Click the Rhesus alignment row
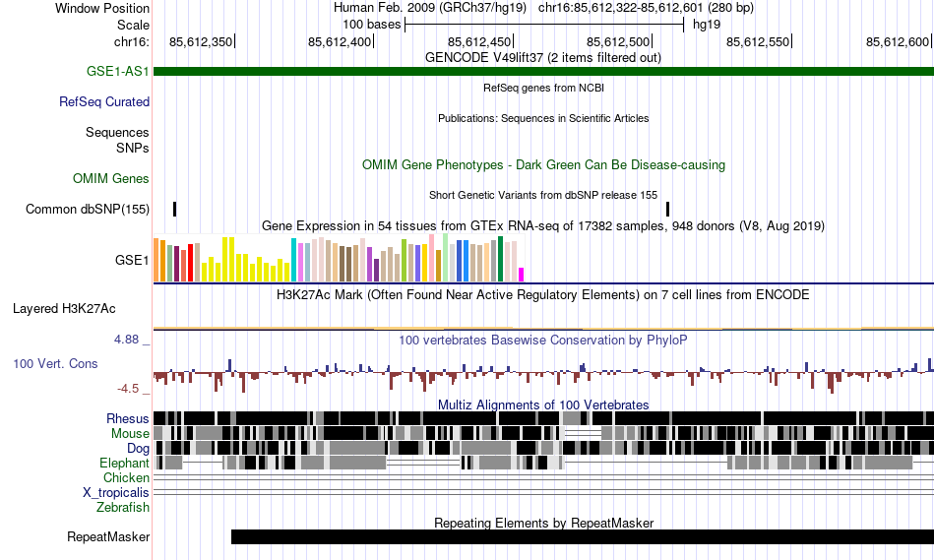Image resolution: width=935 pixels, height=560 pixels. point(544,418)
